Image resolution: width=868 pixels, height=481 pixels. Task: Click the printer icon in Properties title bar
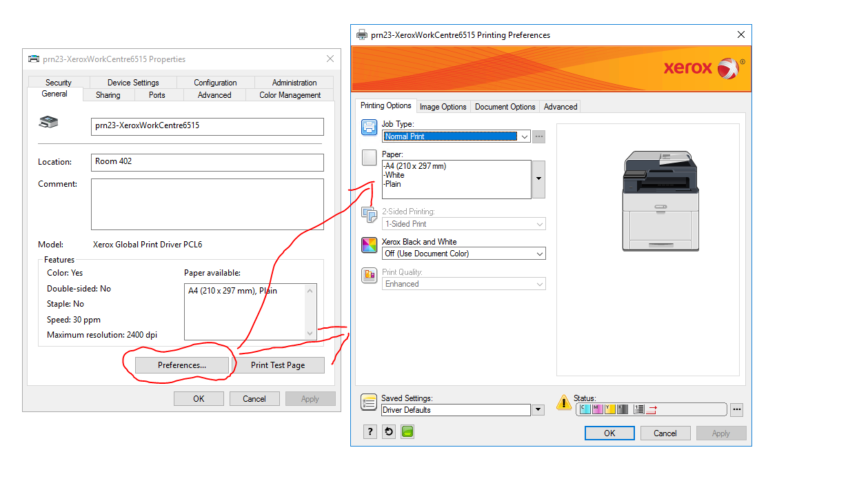point(33,59)
